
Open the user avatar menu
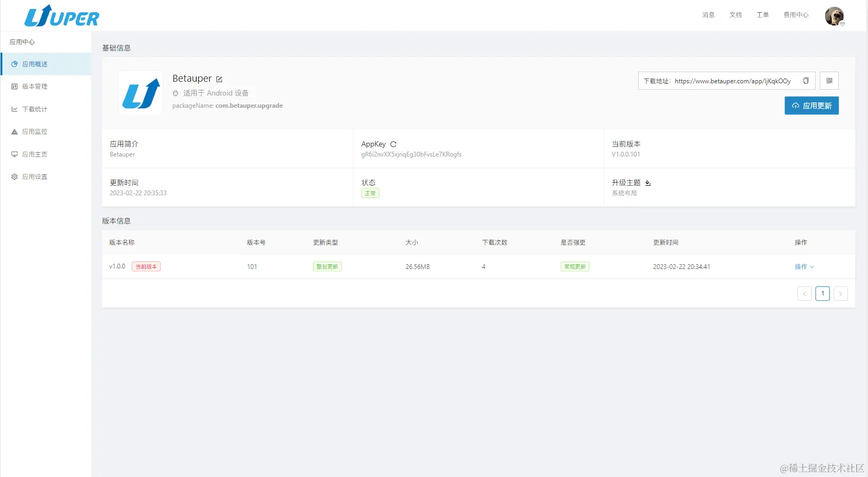click(834, 16)
